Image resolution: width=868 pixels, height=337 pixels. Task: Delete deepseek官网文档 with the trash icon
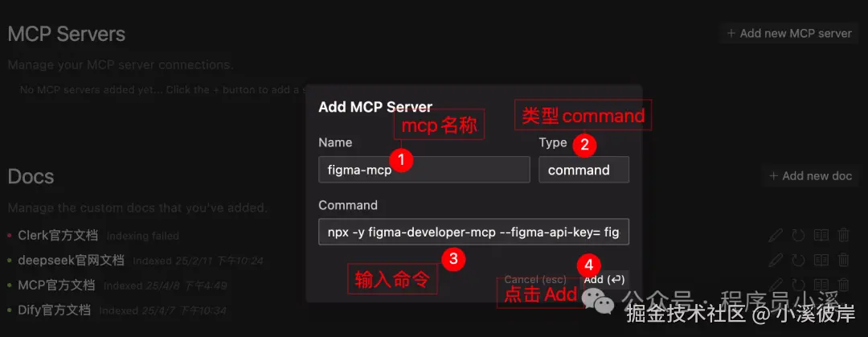point(843,260)
